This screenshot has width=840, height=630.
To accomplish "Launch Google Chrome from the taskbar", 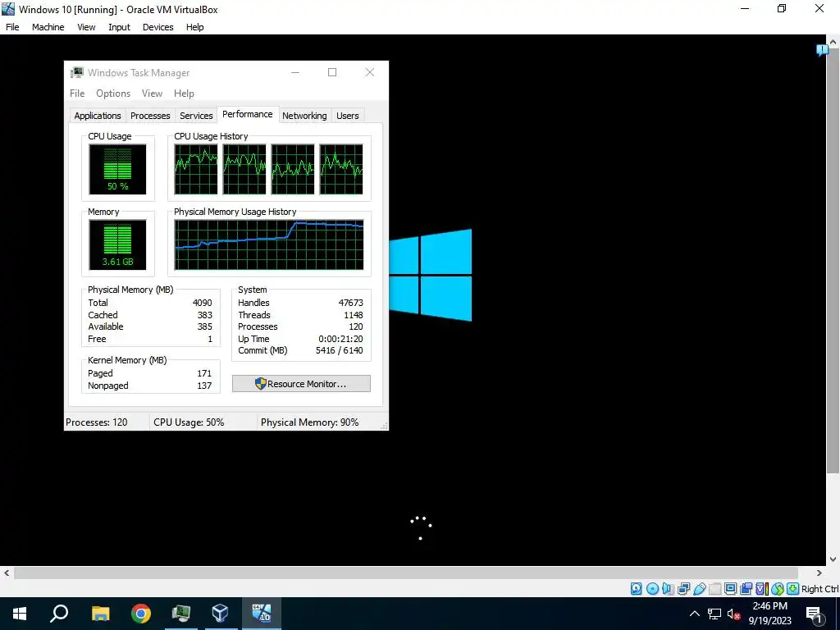I will tap(141, 614).
